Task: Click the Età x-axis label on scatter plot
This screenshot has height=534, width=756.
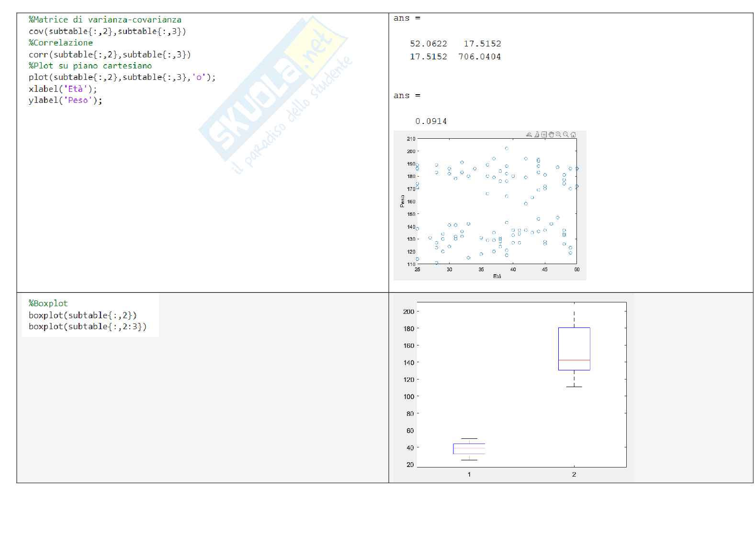Action: click(x=497, y=277)
